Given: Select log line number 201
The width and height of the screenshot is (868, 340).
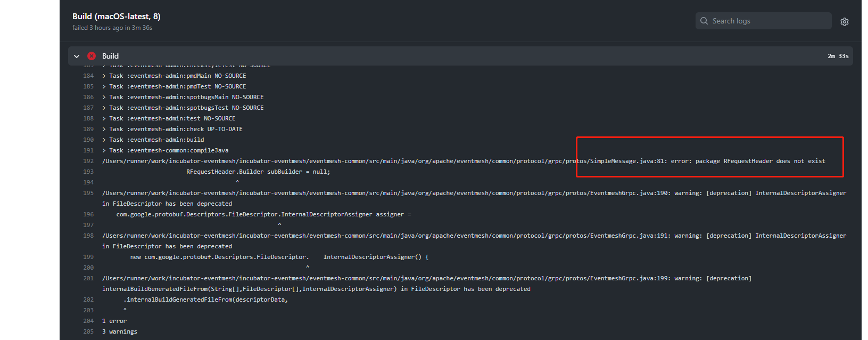Looking at the screenshot, I should 88,278.
